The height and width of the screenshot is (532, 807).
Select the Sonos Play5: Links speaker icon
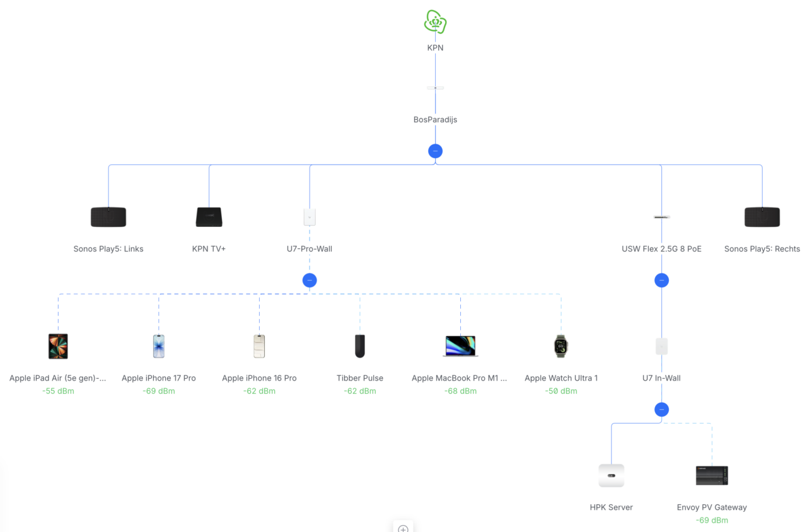[108, 217]
